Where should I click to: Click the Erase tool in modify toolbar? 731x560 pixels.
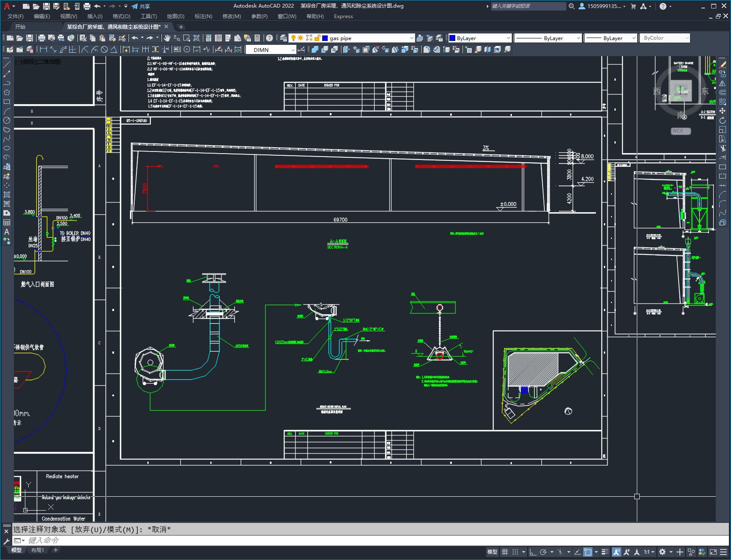tap(723, 65)
